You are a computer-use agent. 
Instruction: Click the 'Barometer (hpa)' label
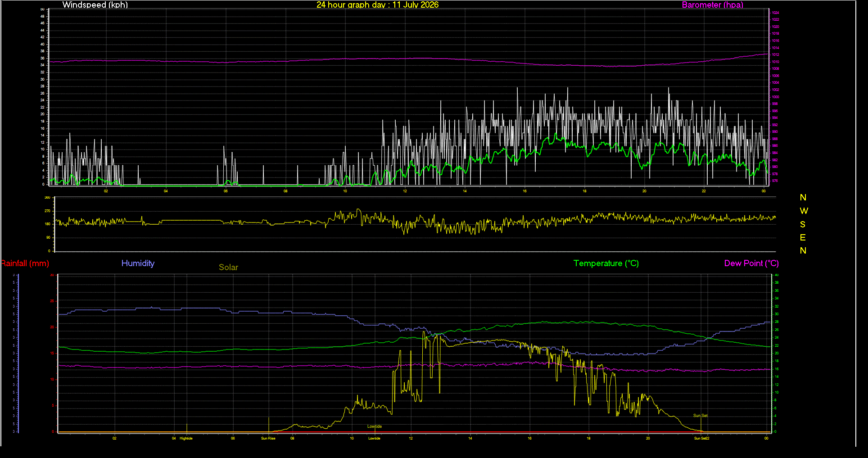pyautogui.click(x=712, y=5)
